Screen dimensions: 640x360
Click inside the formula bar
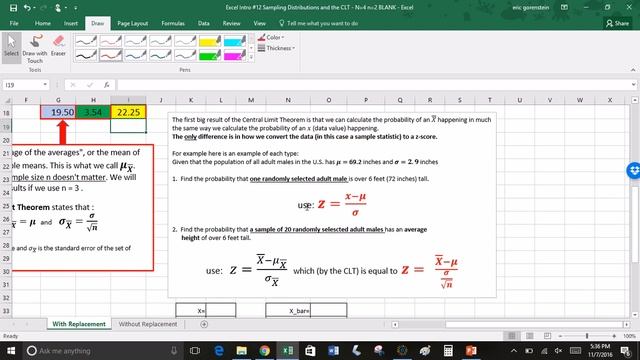[373, 85]
